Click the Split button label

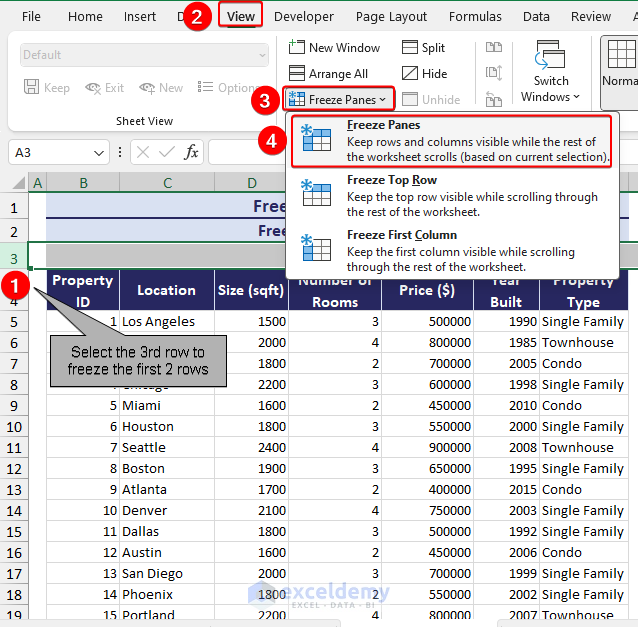(433, 48)
